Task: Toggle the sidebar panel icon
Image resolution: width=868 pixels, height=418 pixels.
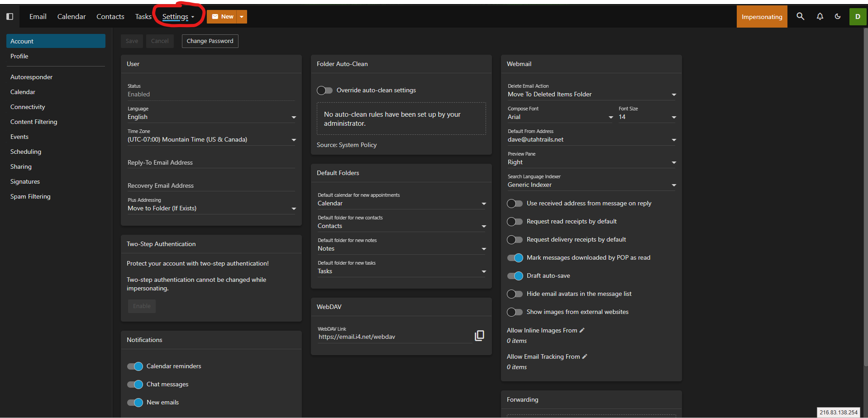Action: (x=10, y=17)
